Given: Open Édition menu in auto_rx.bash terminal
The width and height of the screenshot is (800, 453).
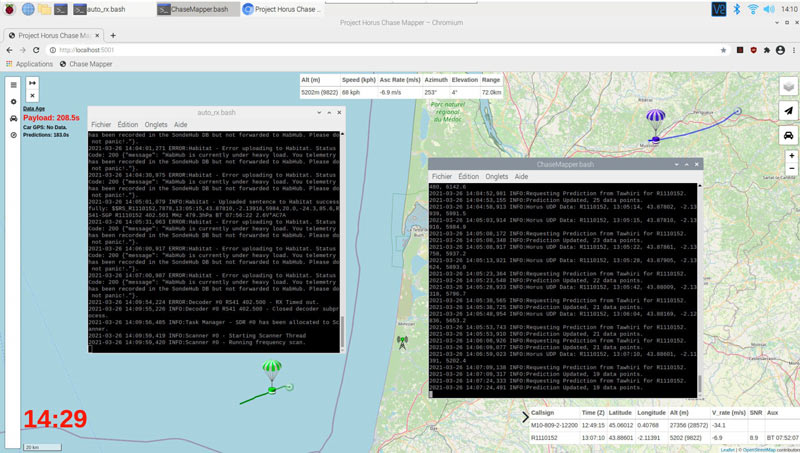Looking at the screenshot, I should click(x=128, y=124).
